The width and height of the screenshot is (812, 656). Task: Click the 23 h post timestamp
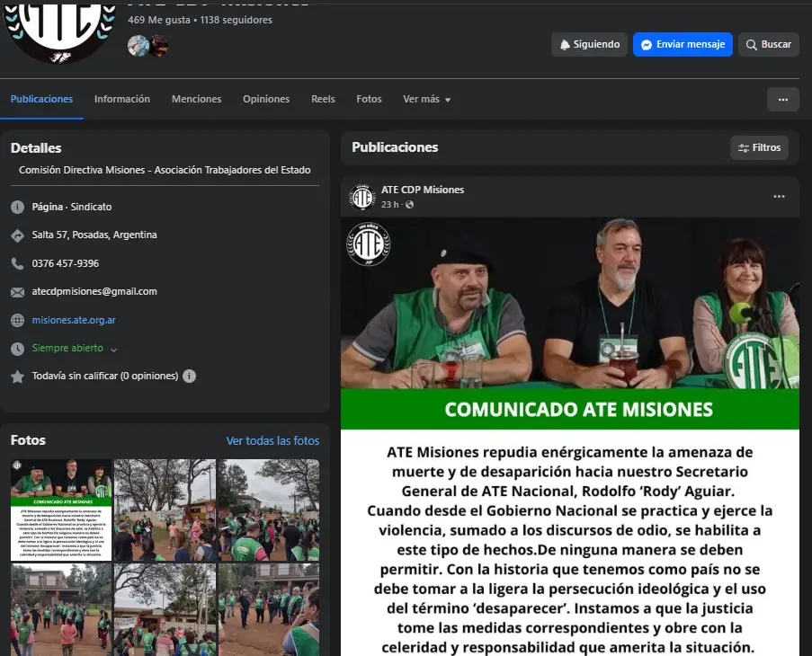click(x=390, y=204)
